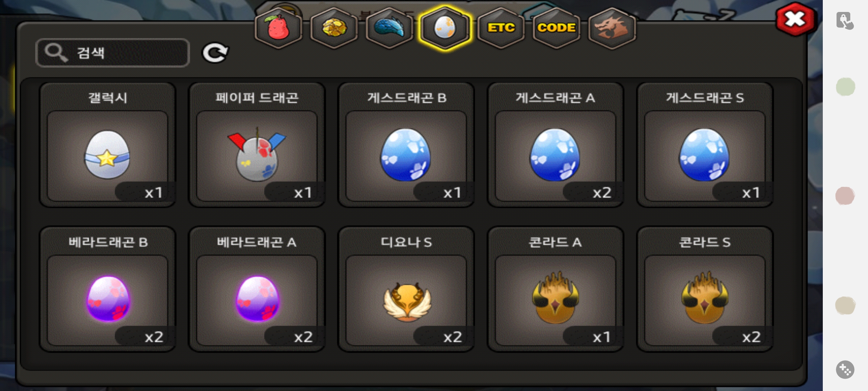The width and height of the screenshot is (868, 391).
Task: Open the brown dragon head tab
Action: (x=612, y=28)
